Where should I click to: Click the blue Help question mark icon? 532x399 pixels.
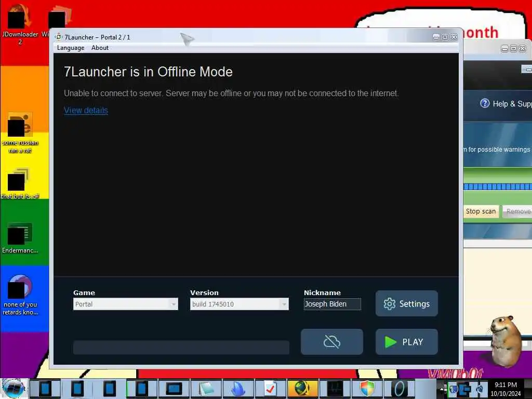(485, 103)
